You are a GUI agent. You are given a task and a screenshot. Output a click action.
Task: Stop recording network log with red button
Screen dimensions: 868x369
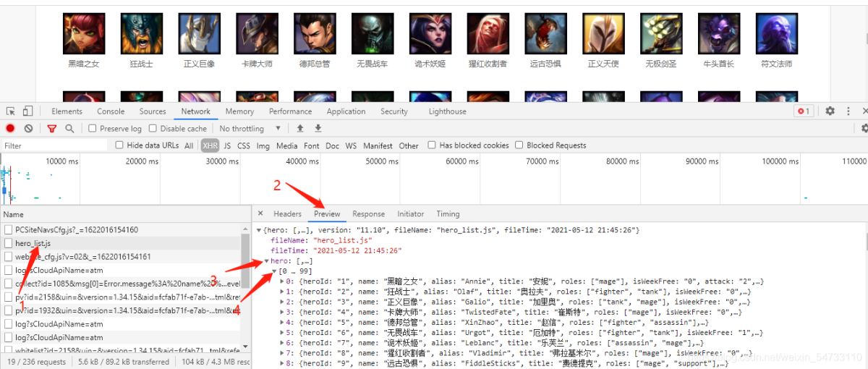[10, 128]
